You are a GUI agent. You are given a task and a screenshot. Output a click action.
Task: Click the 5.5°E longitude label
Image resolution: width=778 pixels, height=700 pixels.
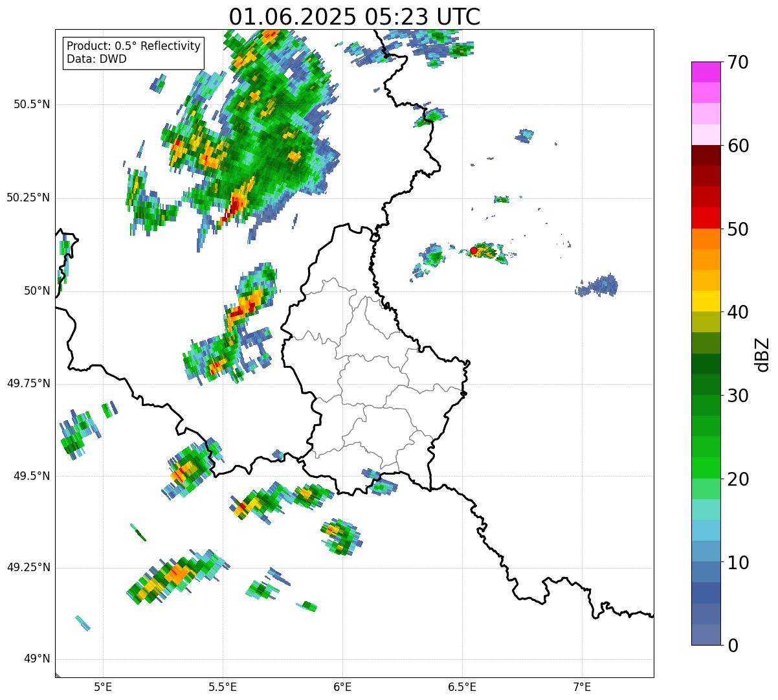pyautogui.click(x=223, y=687)
